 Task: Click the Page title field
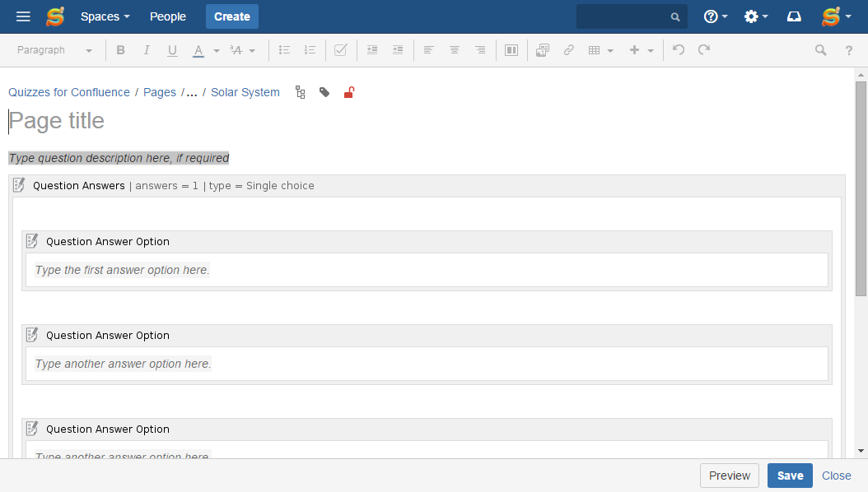tap(427, 121)
